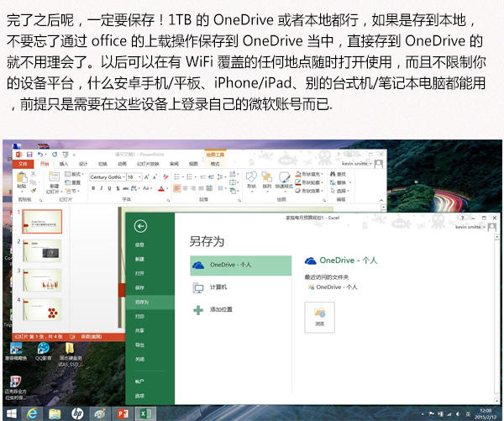Open Internet Explorer from the taskbar
The image size is (504, 421).
32,413
